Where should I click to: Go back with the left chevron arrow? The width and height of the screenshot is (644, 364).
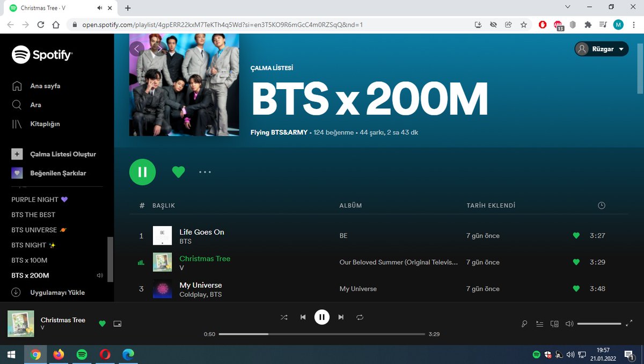click(136, 49)
